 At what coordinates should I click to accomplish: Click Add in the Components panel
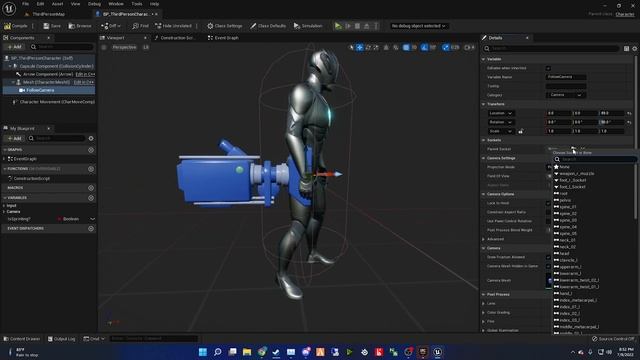tap(14, 47)
